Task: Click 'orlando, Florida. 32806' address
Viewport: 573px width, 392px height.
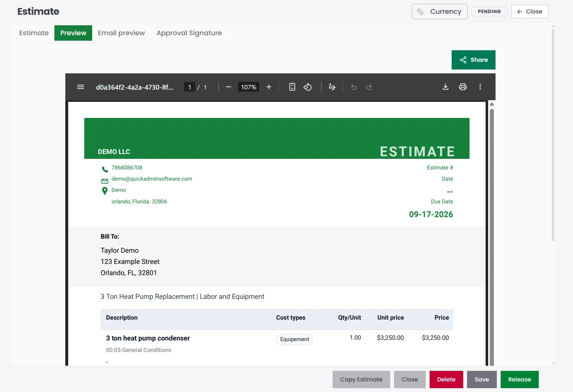Action: pyautogui.click(x=139, y=201)
